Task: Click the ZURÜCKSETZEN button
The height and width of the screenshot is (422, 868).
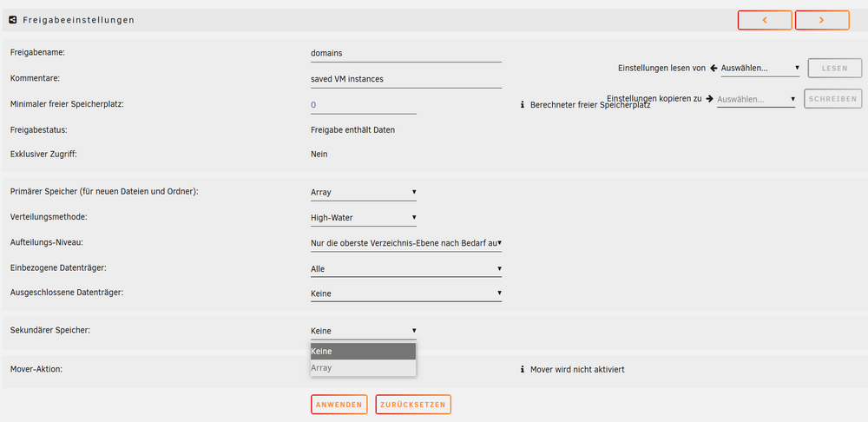Action: (413, 405)
